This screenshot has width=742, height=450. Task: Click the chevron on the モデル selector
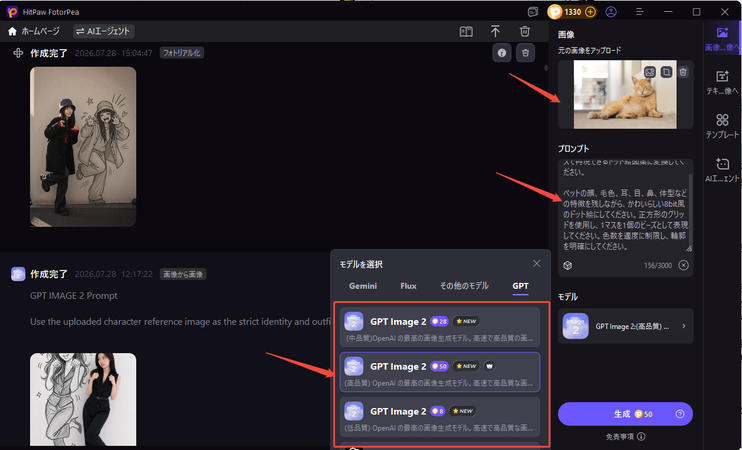(683, 326)
